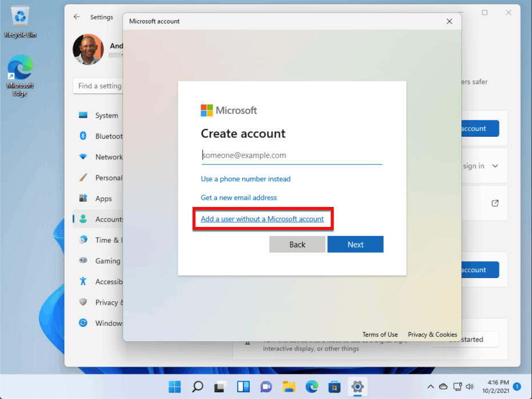
Task: Click lower Add account button in Settings
Action: [480, 270]
